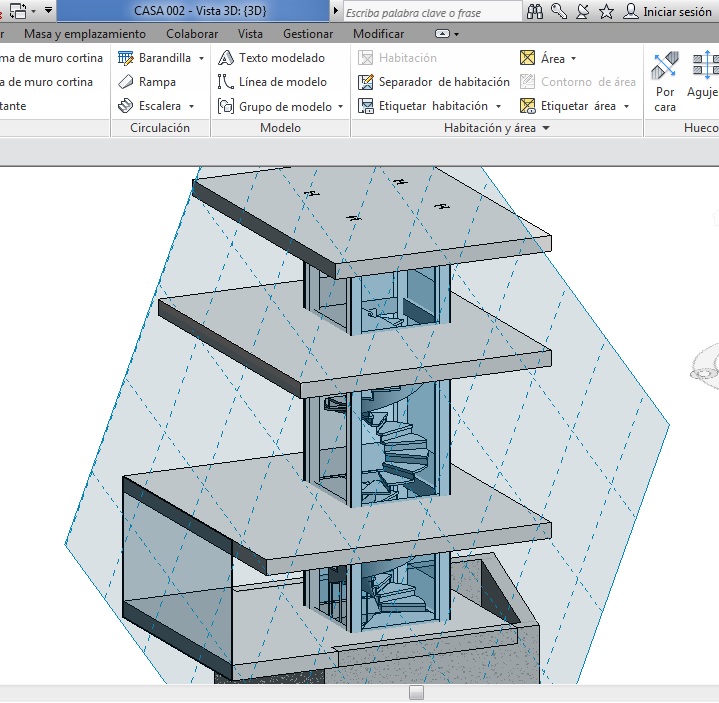Click the keyword search input field
719x703 pixels.
pyautogui.click(x=430, y=12)
